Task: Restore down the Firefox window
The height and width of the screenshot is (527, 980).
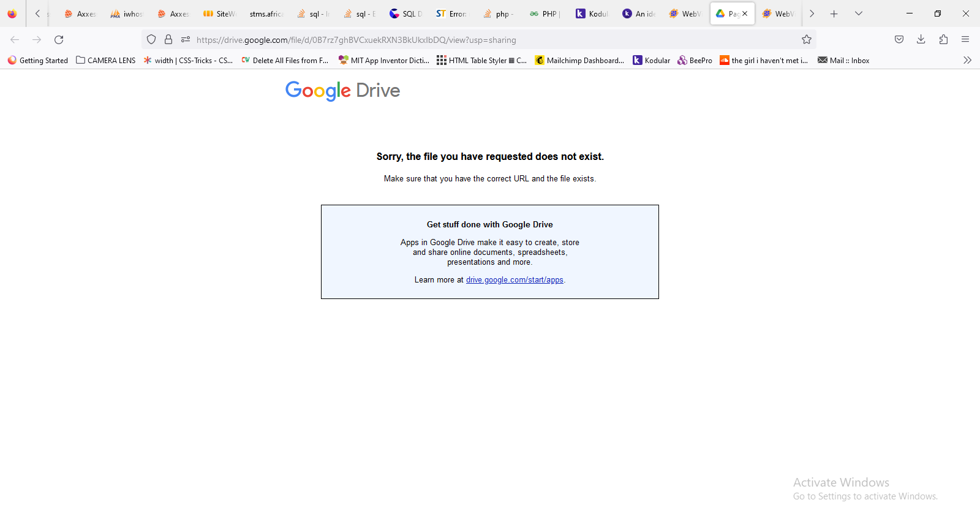Action: 938,13
